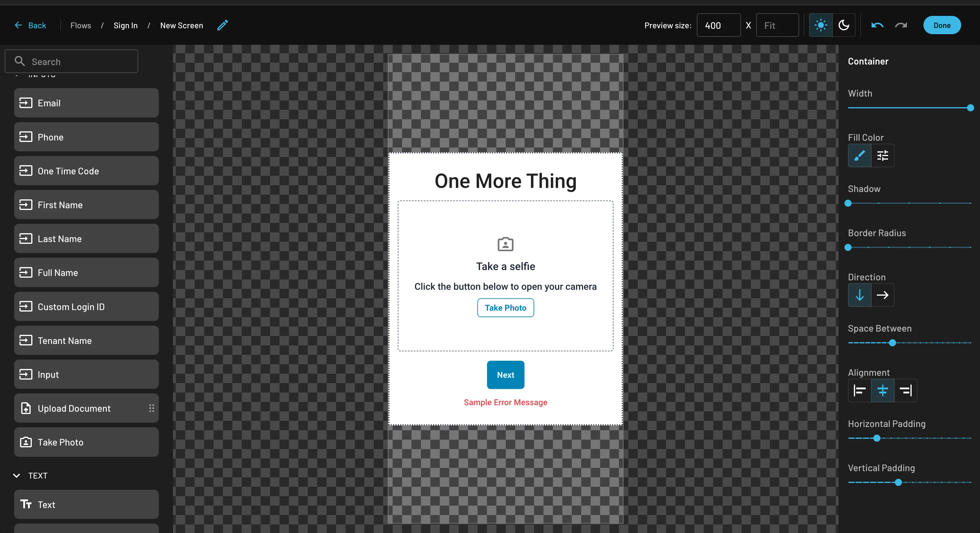Click the selfie camera icon in preview
Image resolution: width=980 pixels, height=533 pixels.
[505, 244]
